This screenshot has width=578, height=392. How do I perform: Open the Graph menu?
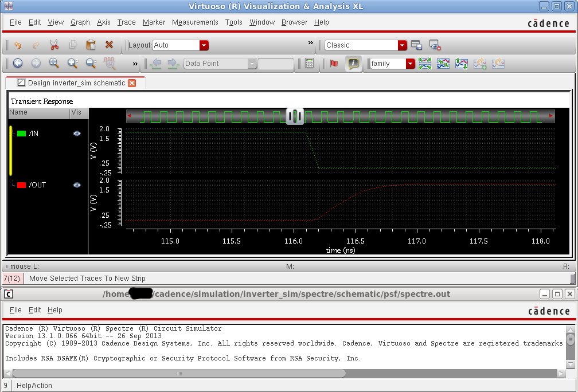[80, 22]
